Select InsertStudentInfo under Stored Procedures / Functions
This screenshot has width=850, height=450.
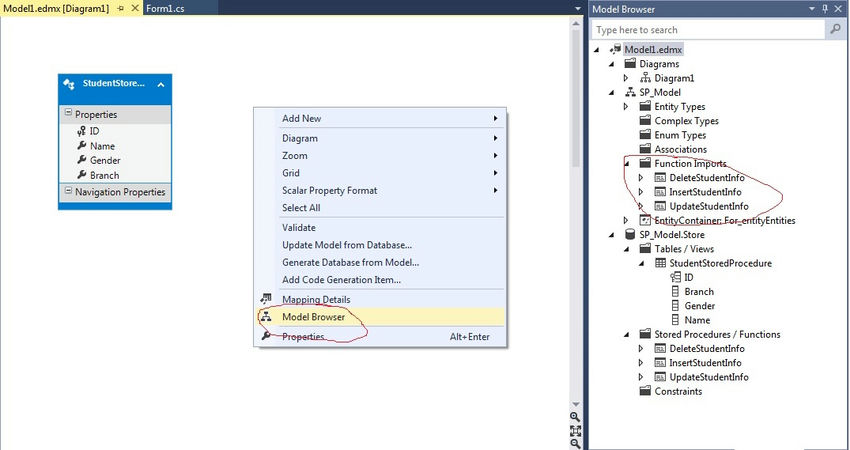point(705,363)
